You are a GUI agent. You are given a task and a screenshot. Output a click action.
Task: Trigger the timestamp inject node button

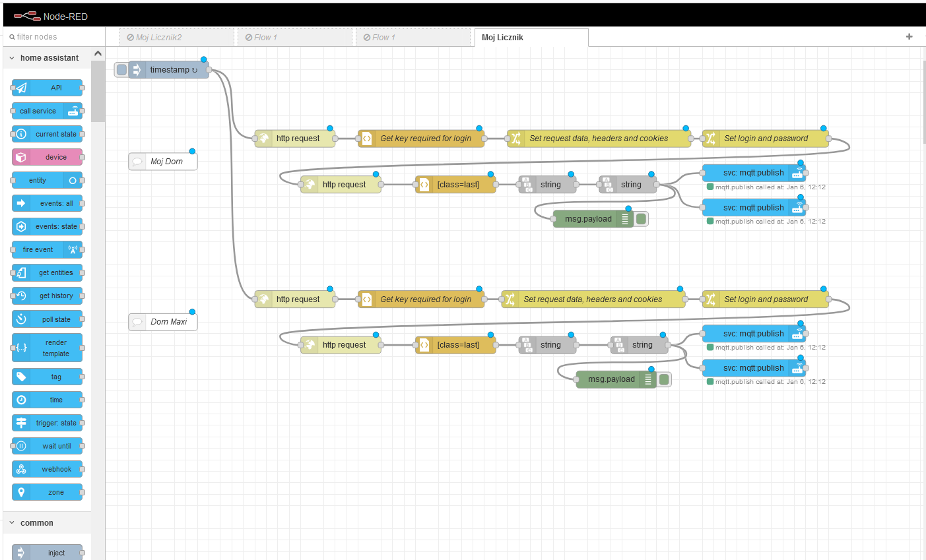121,70
